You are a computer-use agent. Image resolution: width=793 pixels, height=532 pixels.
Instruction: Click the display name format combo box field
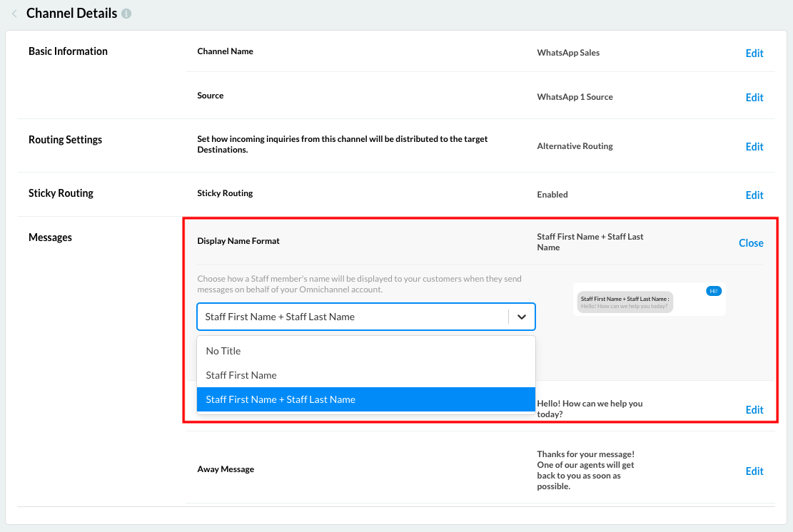(x=365, y=317)
